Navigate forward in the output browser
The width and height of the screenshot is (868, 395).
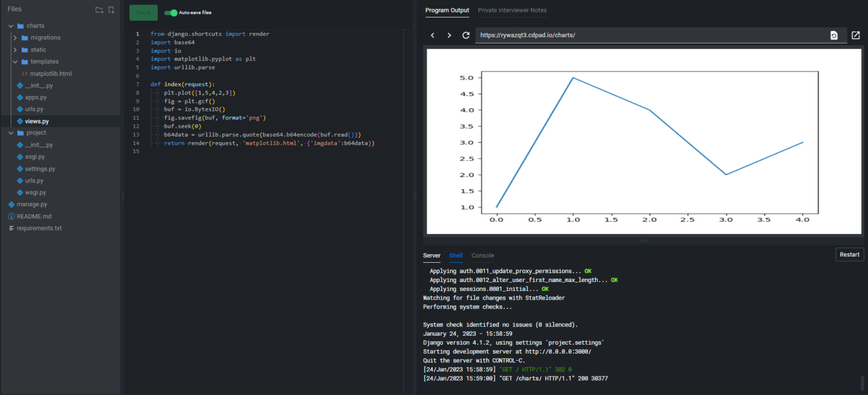point(449,35)
